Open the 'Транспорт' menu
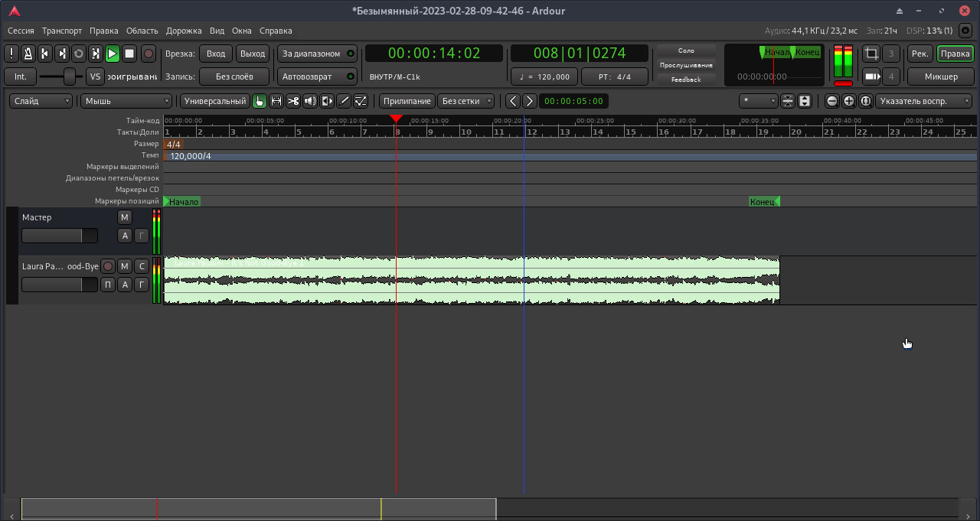The height and width of the screenshot is (521, 980). click(x=62, y=31)
